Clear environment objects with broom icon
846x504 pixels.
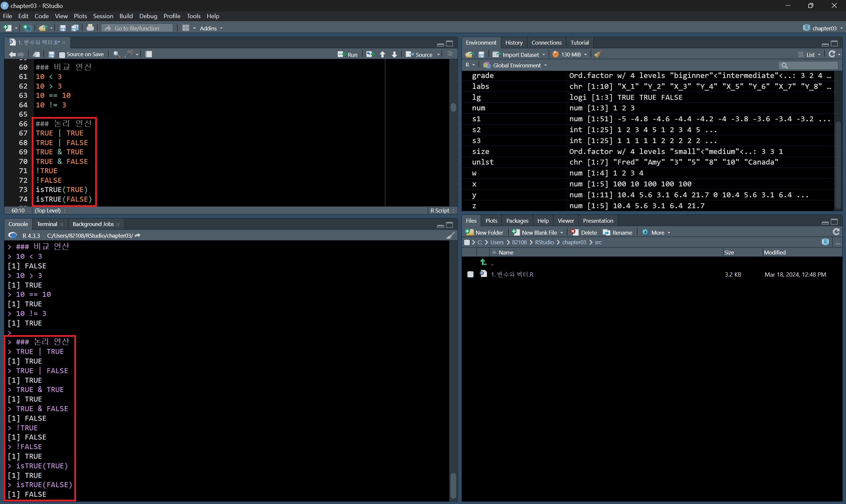click(598, 54)
